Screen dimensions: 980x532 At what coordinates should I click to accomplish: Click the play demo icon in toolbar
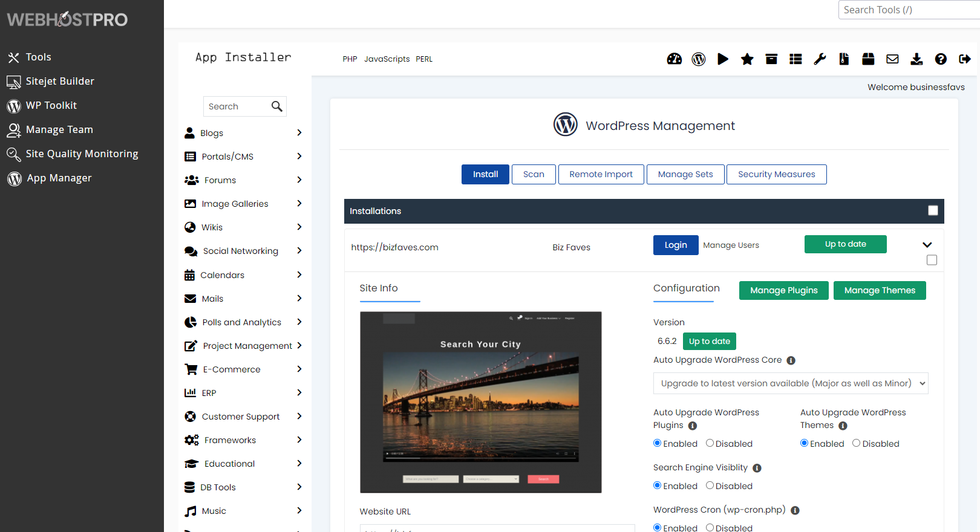click(723, 59)
